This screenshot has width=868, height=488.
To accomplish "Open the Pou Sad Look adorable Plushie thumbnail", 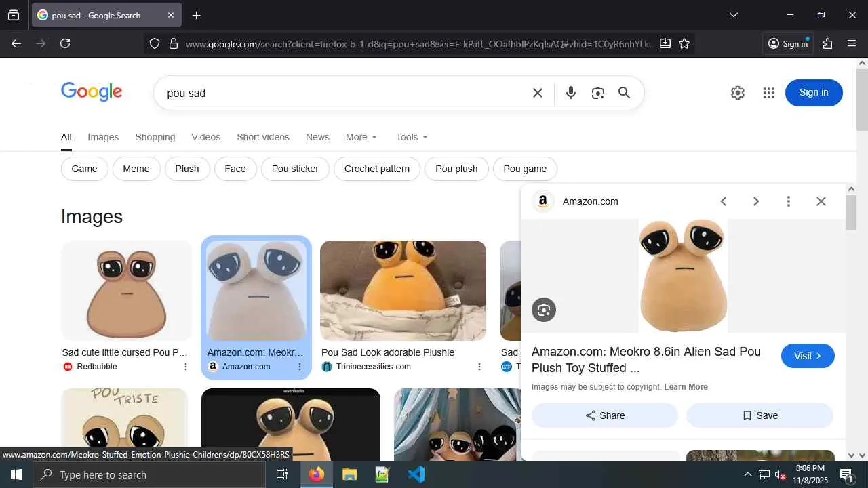I will (403, 291).
